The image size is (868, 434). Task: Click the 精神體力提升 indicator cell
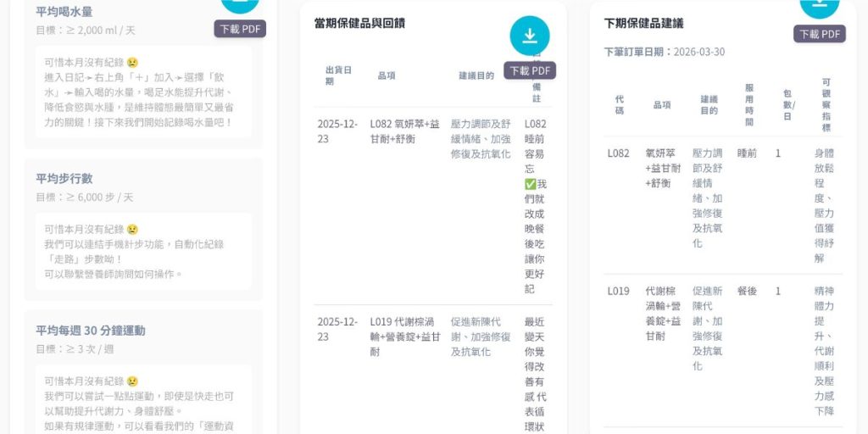tap(824, 351)
